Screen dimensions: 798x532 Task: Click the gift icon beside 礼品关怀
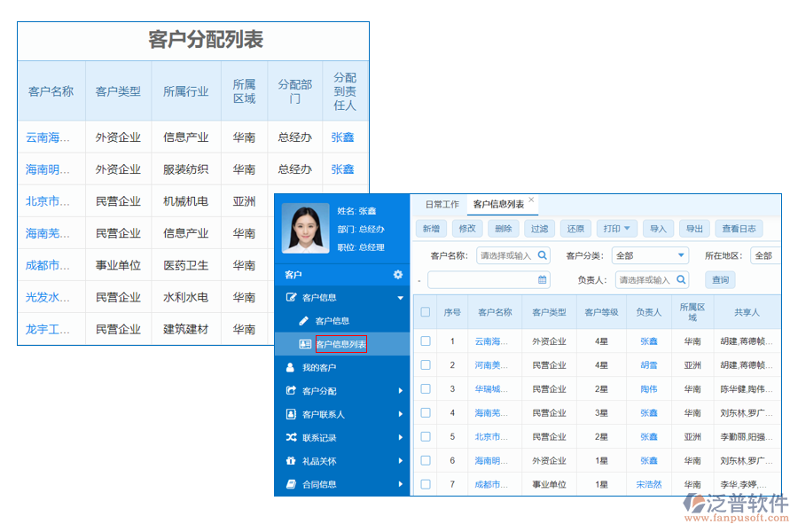click(289, 460)
